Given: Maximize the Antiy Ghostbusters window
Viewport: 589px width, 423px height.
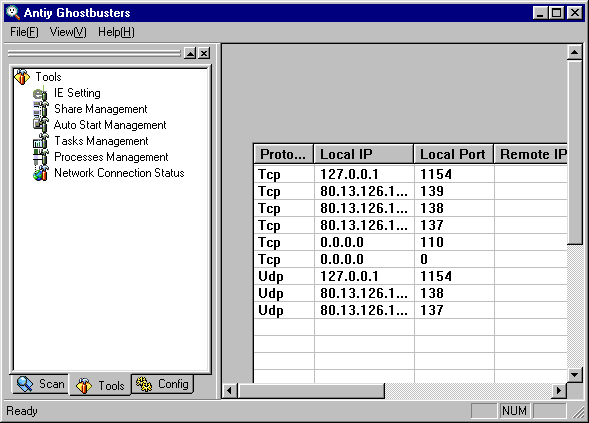Looking at the screenshot, I should tap(556, 13).
